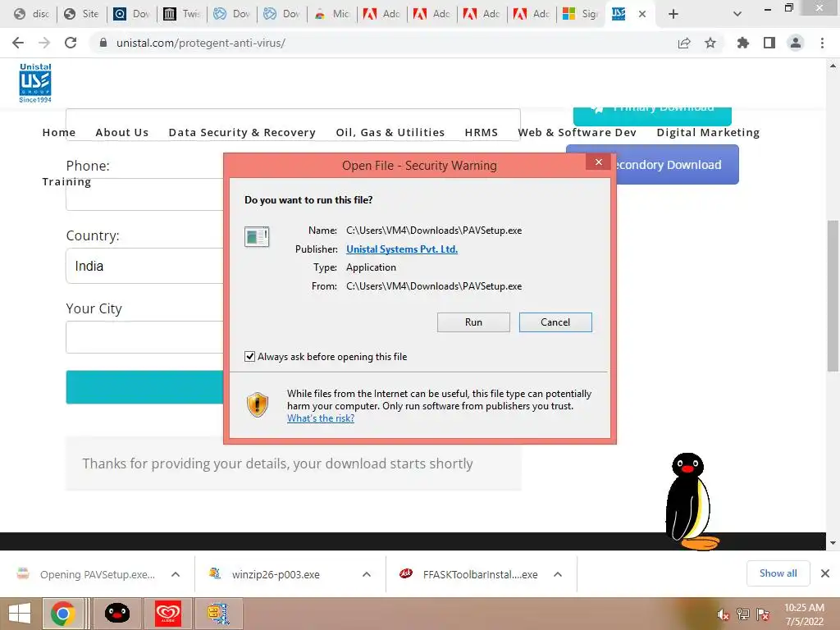Viewport: 840px width, 630px height.
Task: Open the Pingu penguin app in taskbar
Action: pyautogui.click(x=117, y=614)
